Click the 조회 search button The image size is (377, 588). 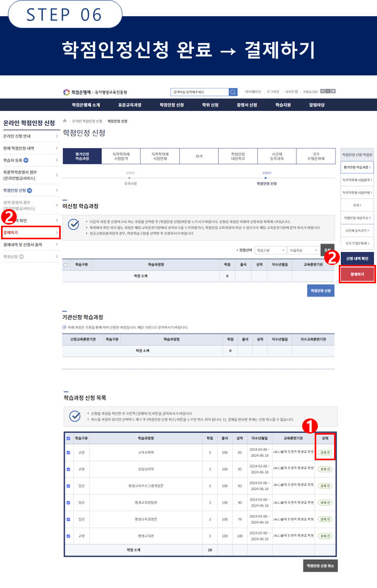(x=328, y=249)
